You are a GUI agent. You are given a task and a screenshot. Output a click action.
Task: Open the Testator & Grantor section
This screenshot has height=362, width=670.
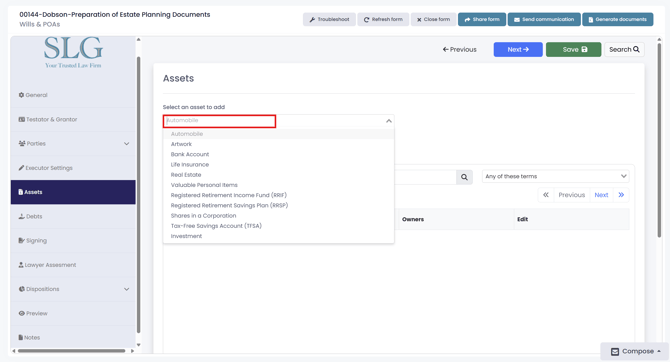(73, 119)
